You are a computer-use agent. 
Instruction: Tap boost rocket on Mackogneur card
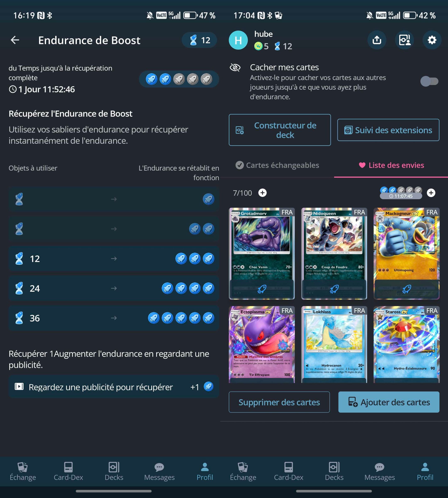click(406, 289)
